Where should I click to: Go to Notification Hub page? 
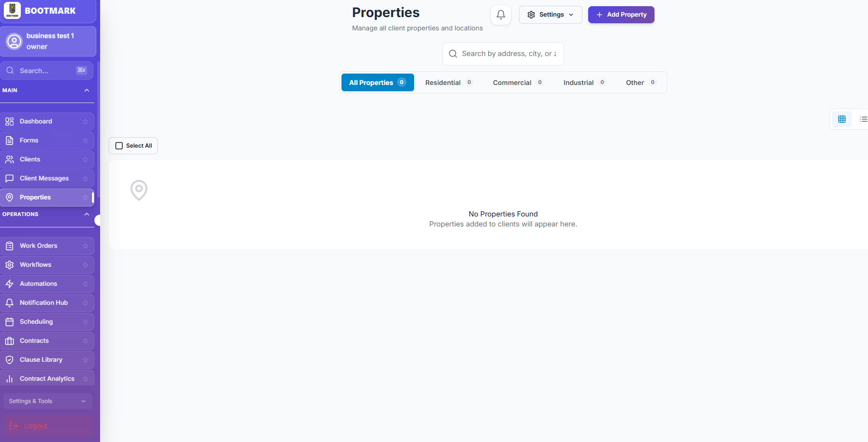[47, 303]
